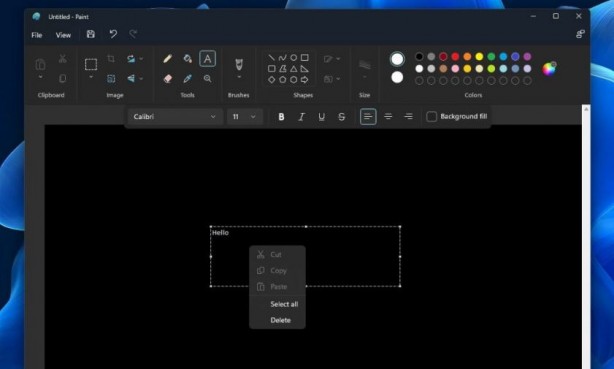Toggle Bold formatting

coord(281,117)
